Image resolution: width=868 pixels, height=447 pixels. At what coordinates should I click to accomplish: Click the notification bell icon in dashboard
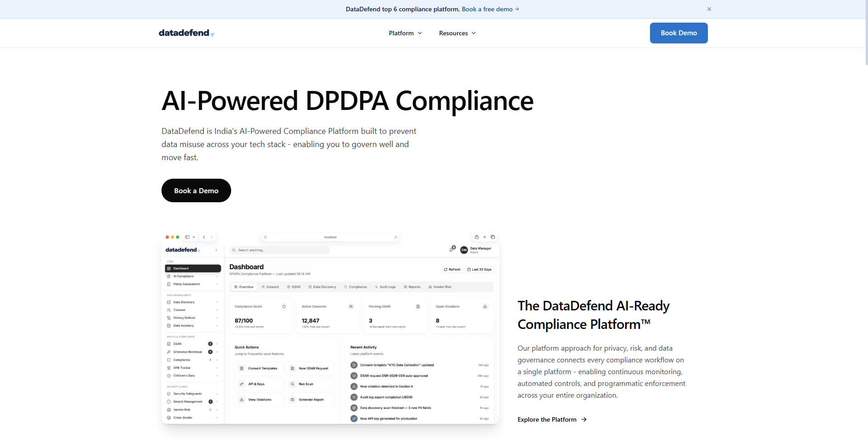click(x=451, y=249)
